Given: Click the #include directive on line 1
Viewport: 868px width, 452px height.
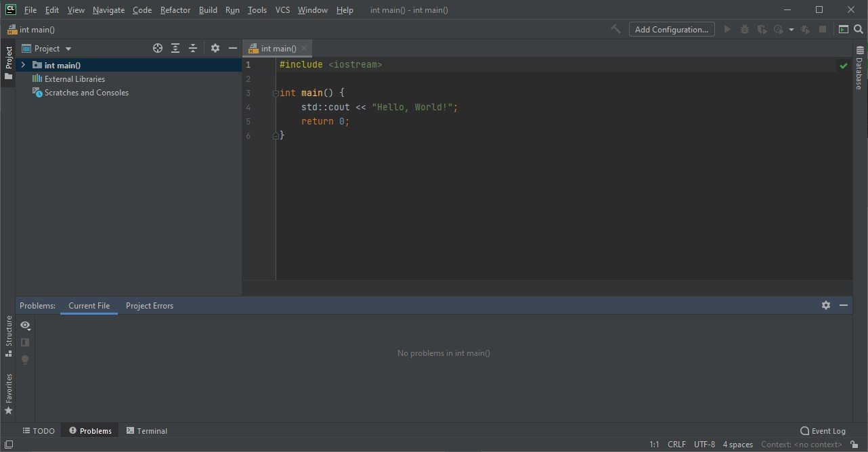Looking at the screenshot, I should click(301, 65).
